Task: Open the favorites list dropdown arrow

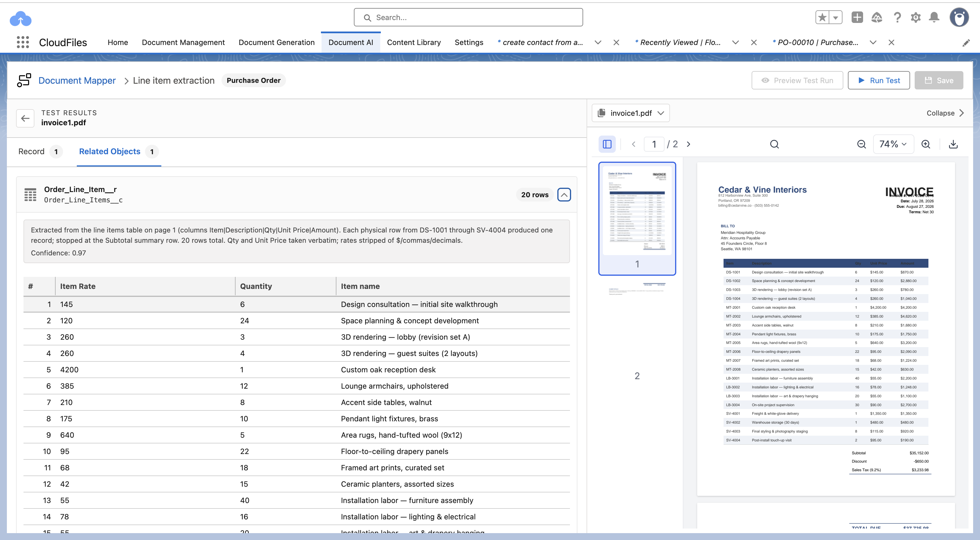Action: point(835,17)
